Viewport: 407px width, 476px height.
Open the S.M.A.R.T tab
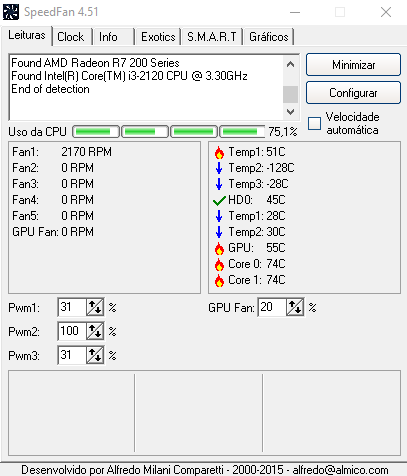point(212,37)
